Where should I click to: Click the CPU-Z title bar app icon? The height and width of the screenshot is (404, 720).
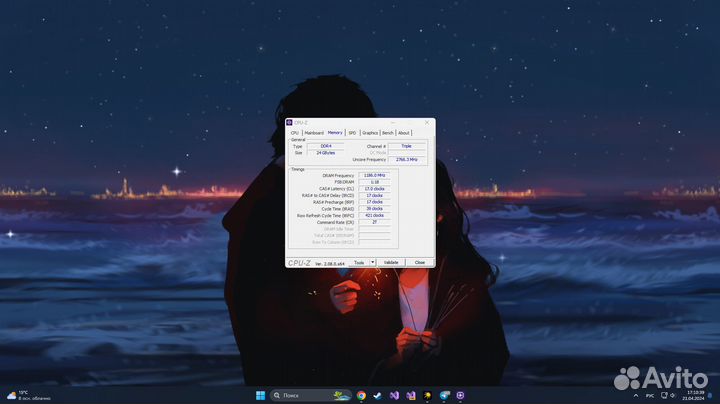[289, 123]
